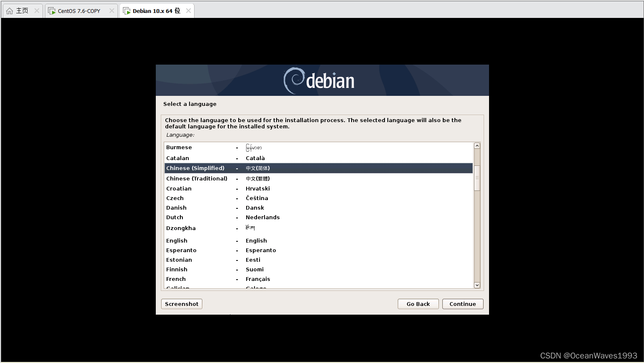Select Estonian in the language list

(x=319, y=260)
